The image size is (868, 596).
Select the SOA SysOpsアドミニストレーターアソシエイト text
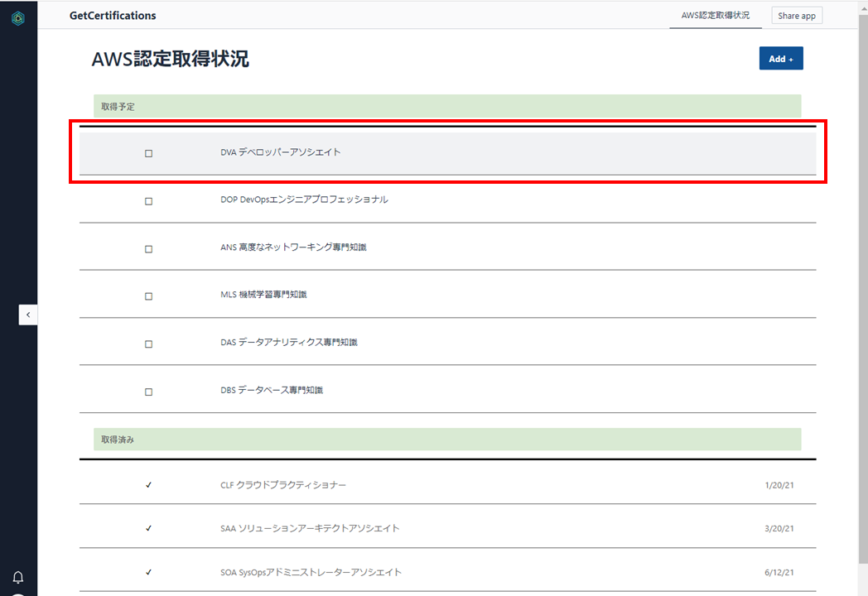311,572
